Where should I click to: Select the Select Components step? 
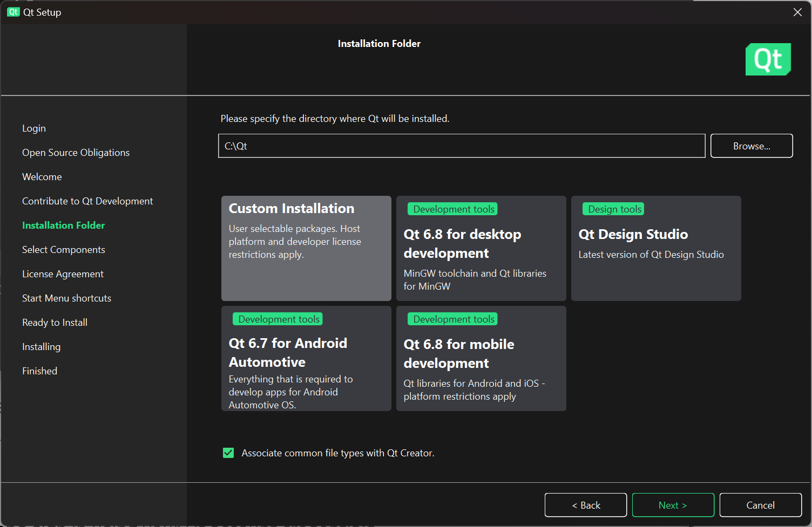[64, 250]
